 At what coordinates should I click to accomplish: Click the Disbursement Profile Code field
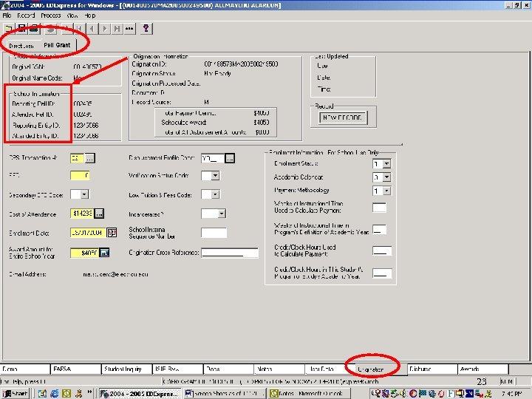213,158
